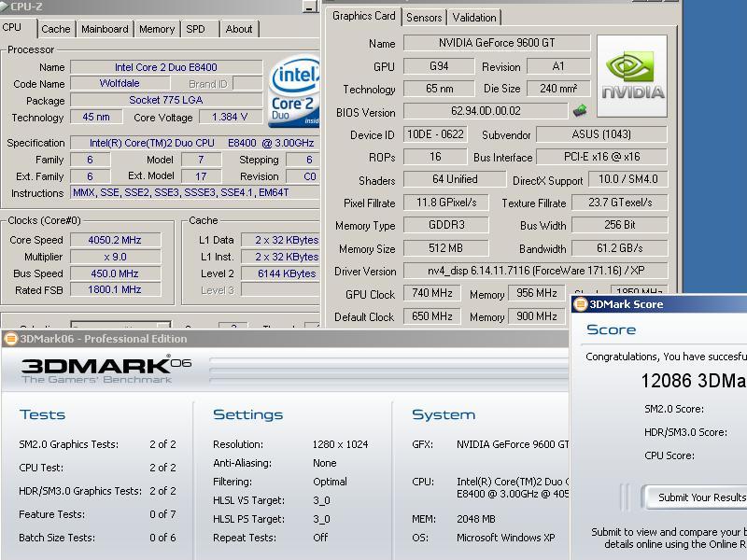Click the Multiplier value 'x 9.0'
747x560 pixels.
tap(115, 257)
